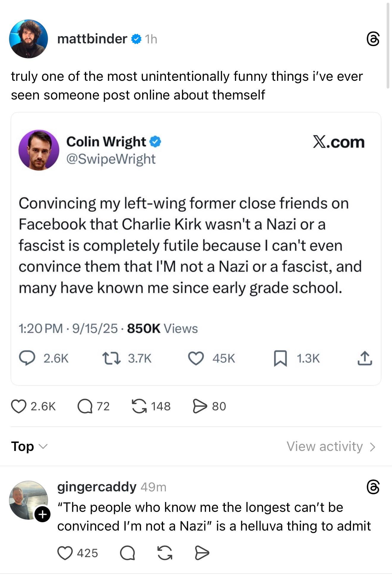Like gingercaddy's reply with the heart icon
This screenshot has height=576, width=392.
65,553
